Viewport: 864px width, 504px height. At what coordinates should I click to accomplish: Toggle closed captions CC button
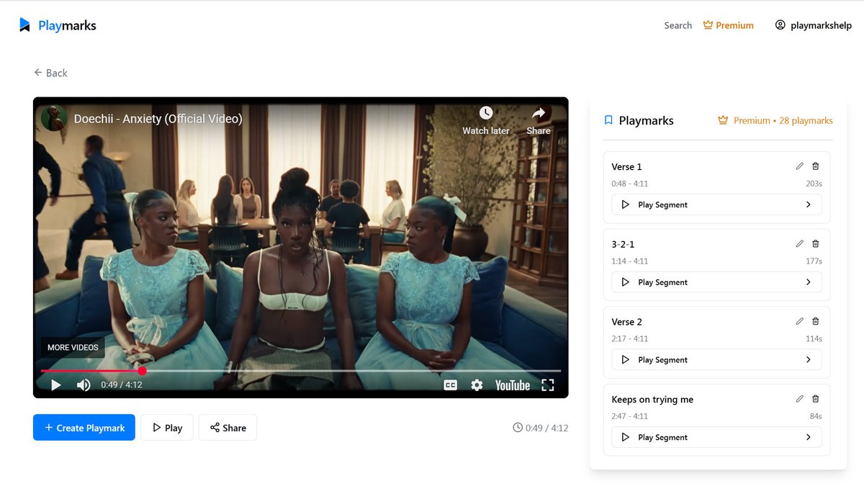point(450,385)
